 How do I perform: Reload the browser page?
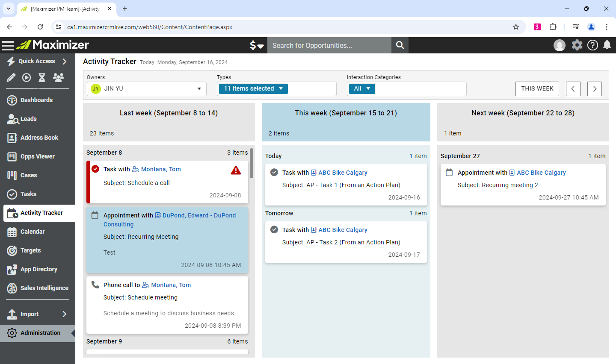pos(40,27)
